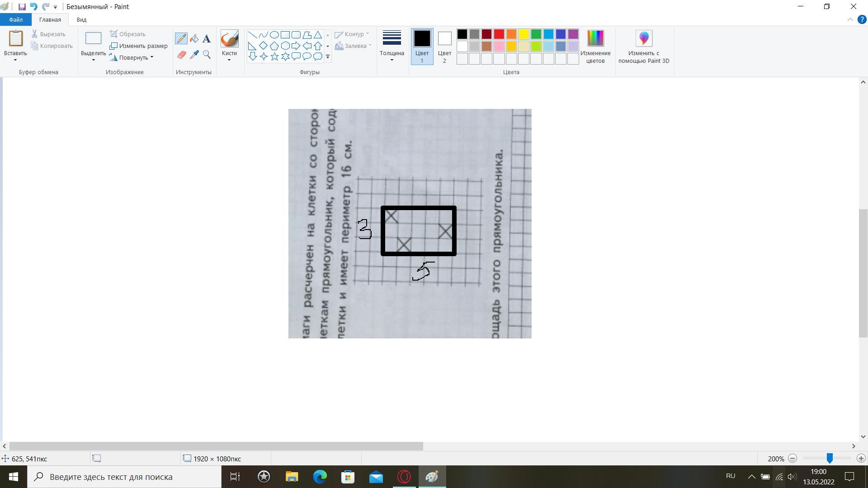Open Fill (Заливка) dropdown
This screenshot has width=868, height=488.
353,46
